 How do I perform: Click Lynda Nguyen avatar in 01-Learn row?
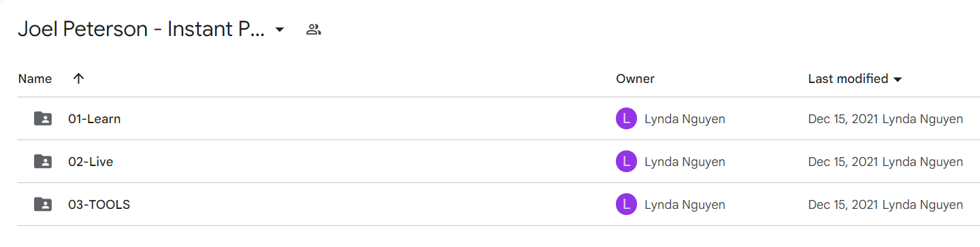pos(626,118)
